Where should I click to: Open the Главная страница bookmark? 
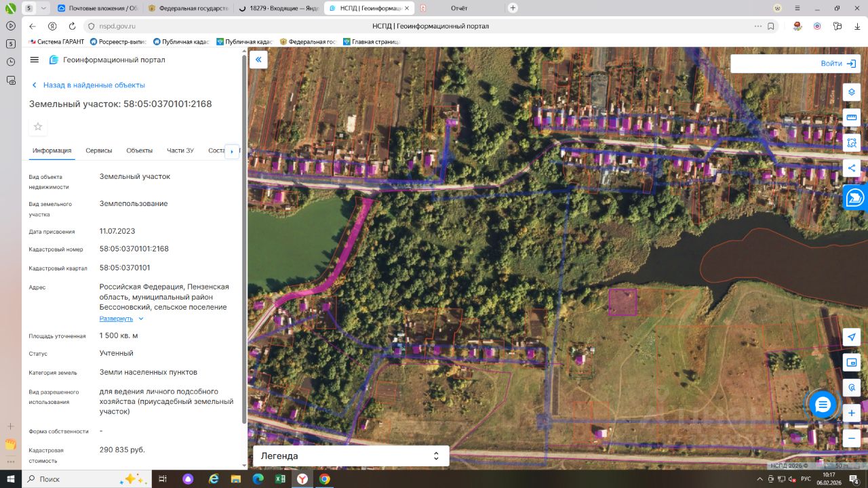pos(371,41)
